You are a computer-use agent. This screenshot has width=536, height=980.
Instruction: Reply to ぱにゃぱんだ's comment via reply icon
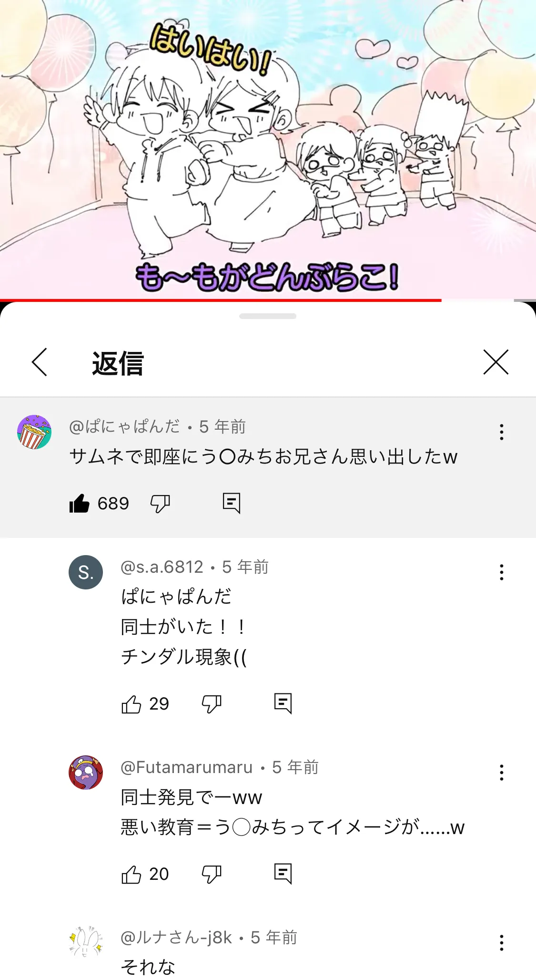coord(232,503)
